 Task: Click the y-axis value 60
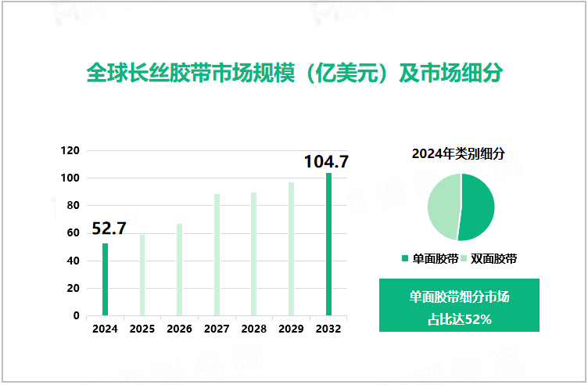[x=73, y=232]
